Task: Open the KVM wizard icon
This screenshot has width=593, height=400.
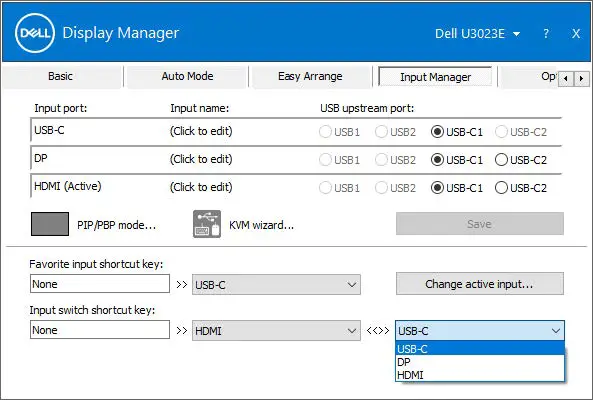Action: (207, 224)
